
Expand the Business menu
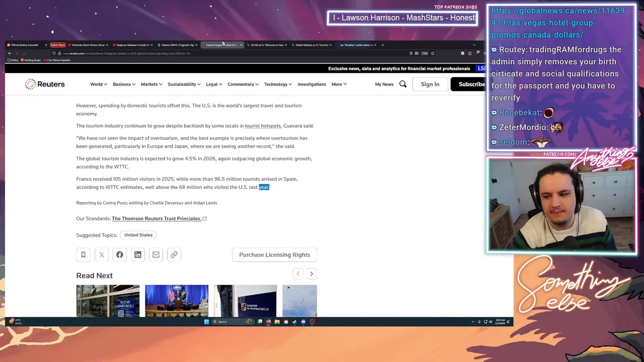coord(124,84)
